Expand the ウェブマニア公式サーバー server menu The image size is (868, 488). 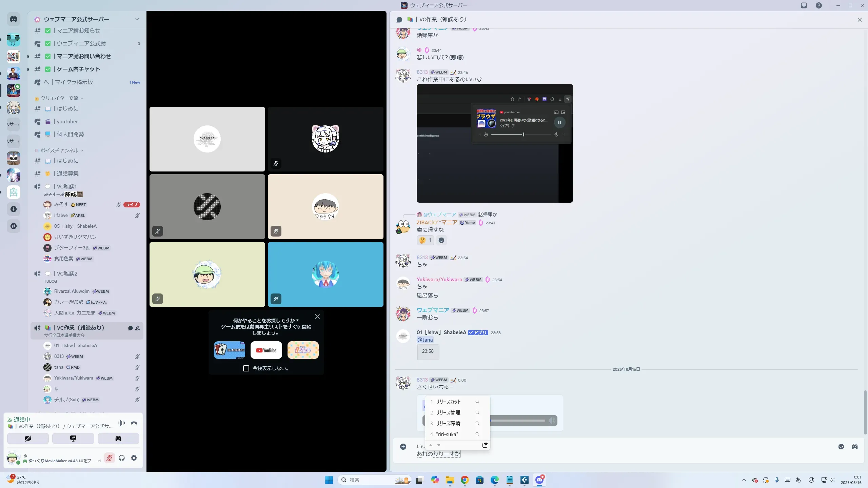coord(137,19)
